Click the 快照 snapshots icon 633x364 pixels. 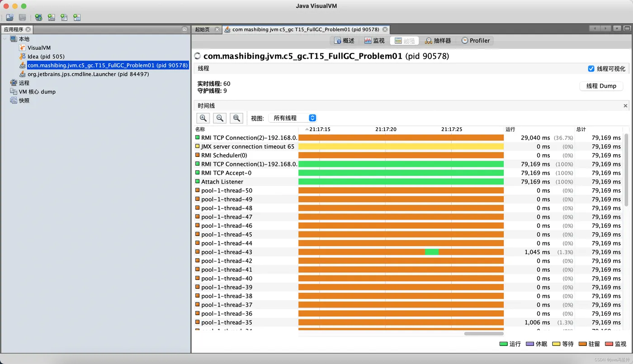click(x=14, y=100)
